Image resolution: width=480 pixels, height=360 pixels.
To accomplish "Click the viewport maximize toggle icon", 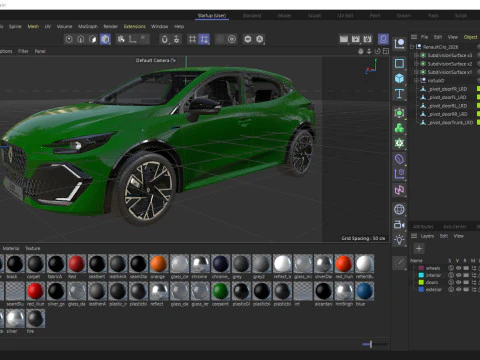I will click(386, 51).
